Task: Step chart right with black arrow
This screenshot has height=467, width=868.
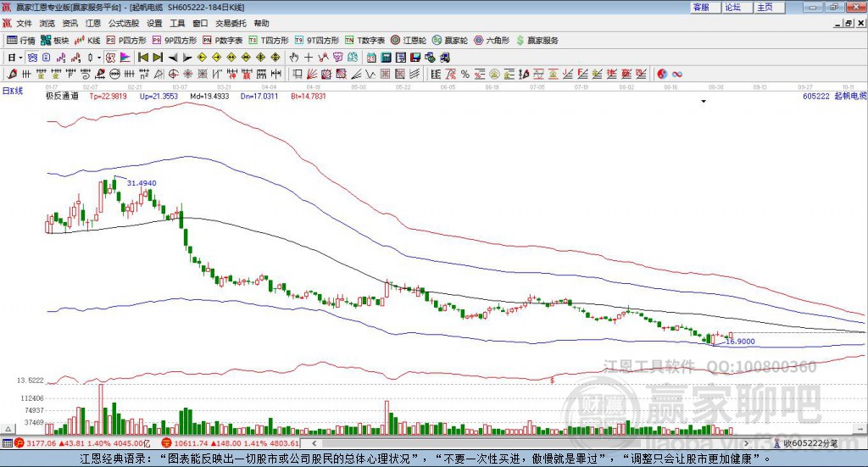Action: [187, 58]
